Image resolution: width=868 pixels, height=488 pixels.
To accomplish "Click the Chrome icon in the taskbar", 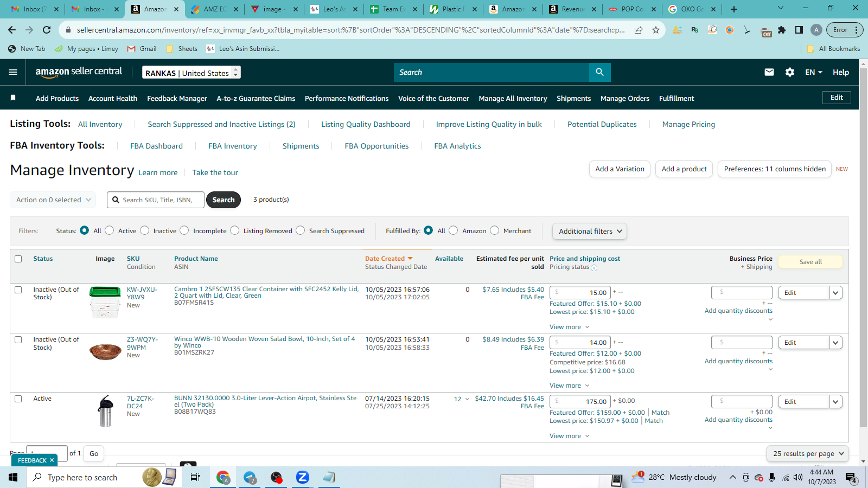I will 223,477.
